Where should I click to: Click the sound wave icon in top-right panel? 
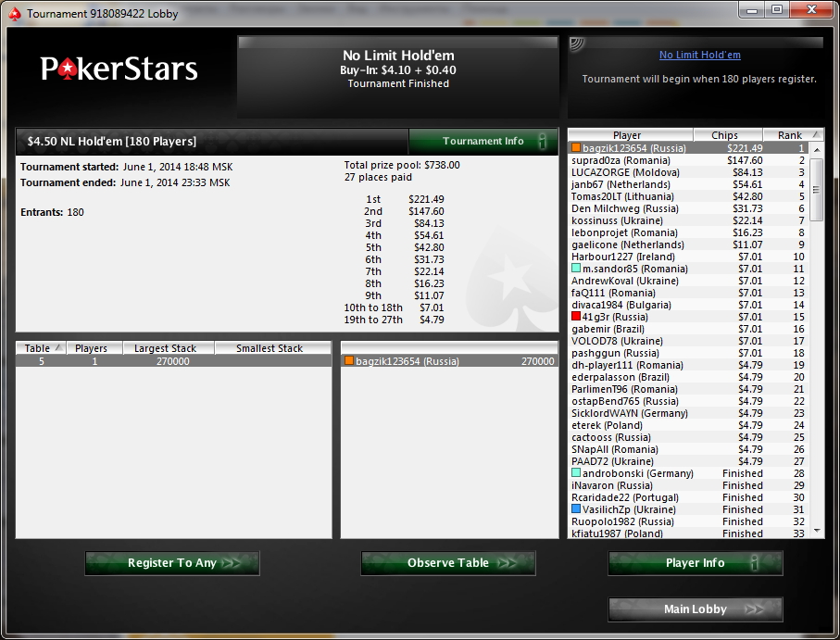tap(576, 44)
